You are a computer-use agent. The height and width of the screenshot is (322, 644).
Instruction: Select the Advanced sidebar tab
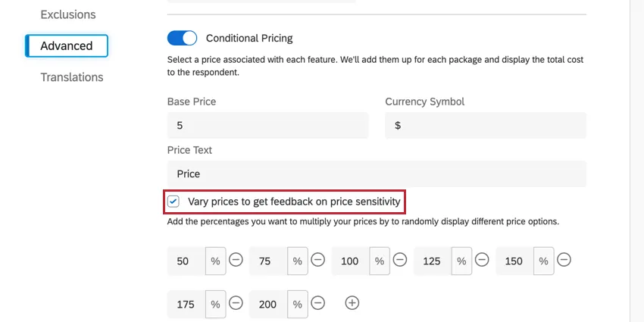point(67,45)
